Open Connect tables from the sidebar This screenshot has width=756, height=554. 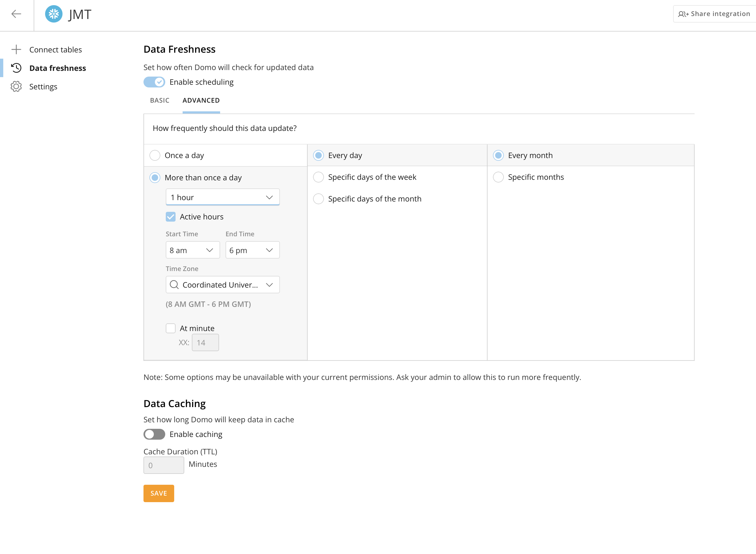tap(56, 49)
